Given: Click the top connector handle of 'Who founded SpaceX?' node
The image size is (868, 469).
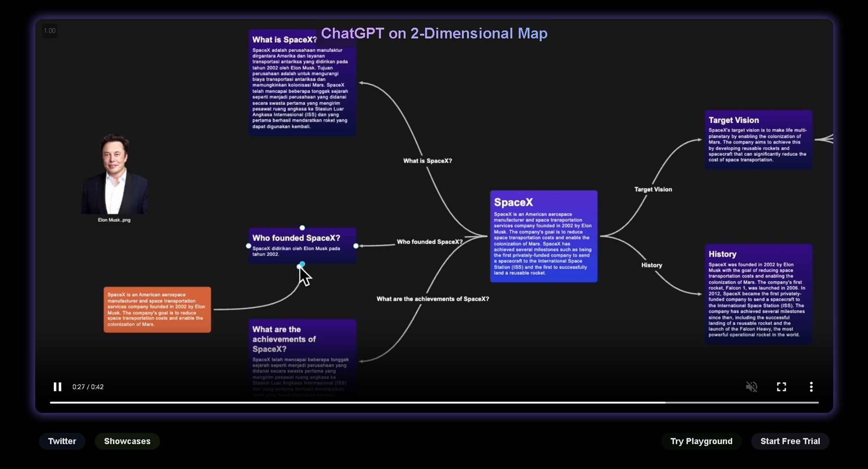Looking at the screenshot, I should [x=302, y=228].
